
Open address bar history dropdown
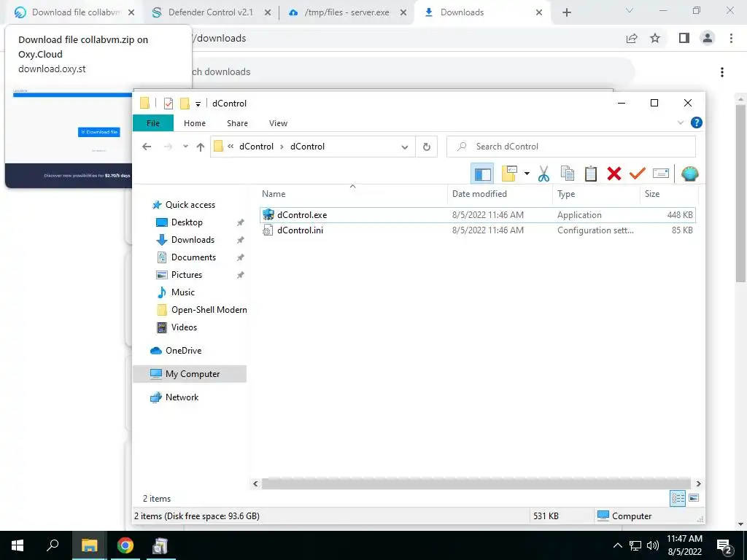[x=404, y=147]
